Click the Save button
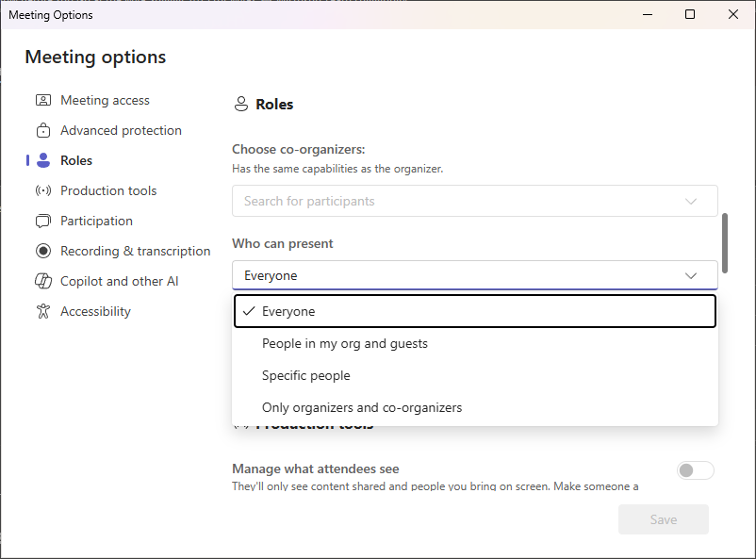 (x=664, y=519)
